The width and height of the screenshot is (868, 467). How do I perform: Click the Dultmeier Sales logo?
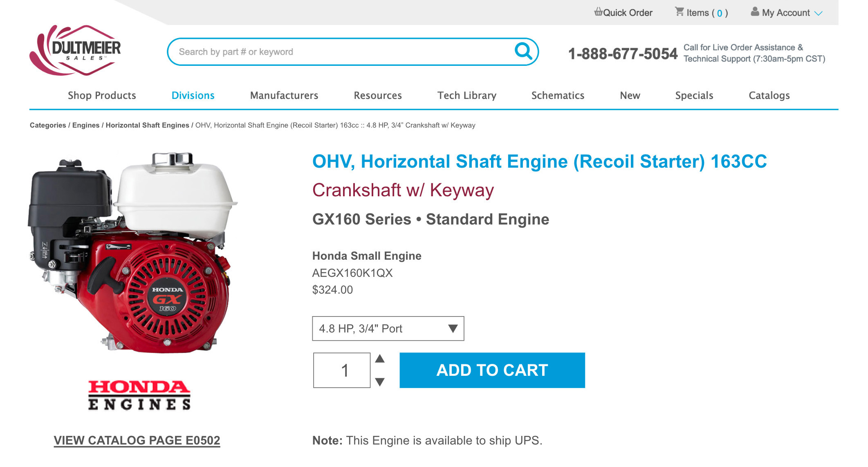click(75, 50)
